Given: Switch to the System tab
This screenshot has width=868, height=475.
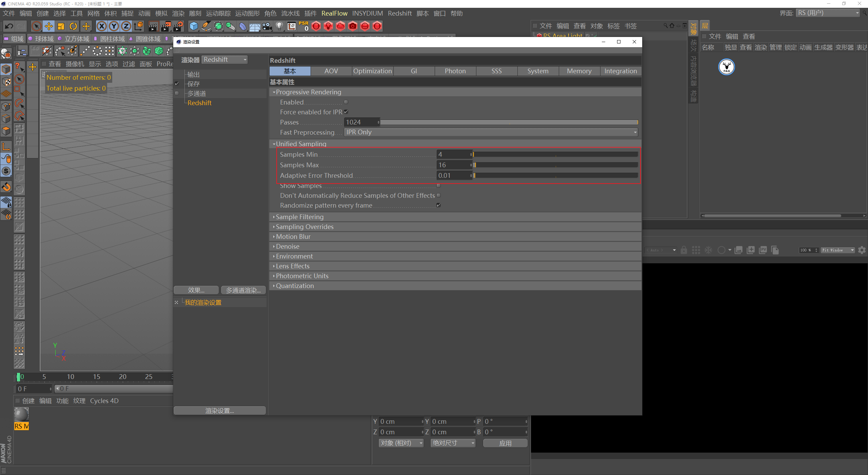Looking at the screenshot, I should pyautogui.click(x=538, y=71).
